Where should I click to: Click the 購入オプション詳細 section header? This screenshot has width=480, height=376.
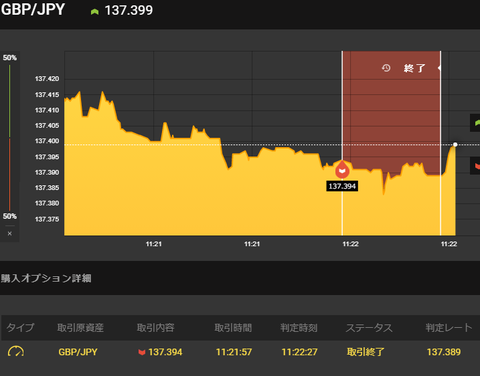point(46,278)
